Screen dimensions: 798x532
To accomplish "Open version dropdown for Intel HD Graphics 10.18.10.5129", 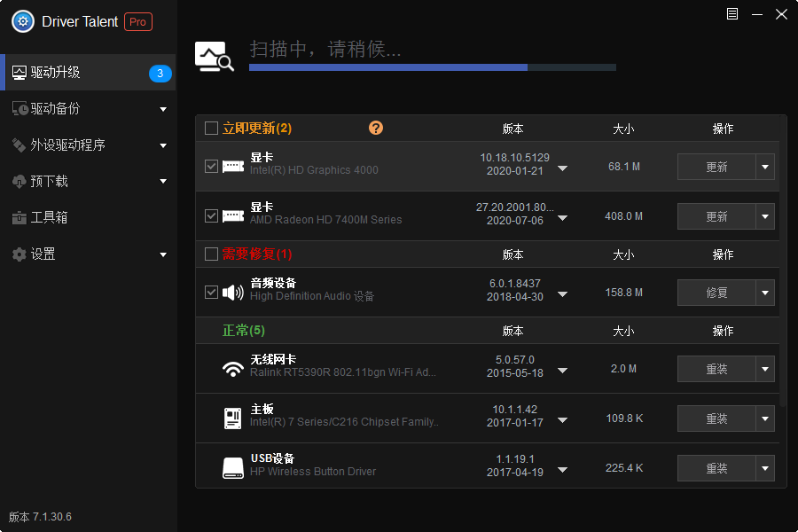I will pos(562,168).
